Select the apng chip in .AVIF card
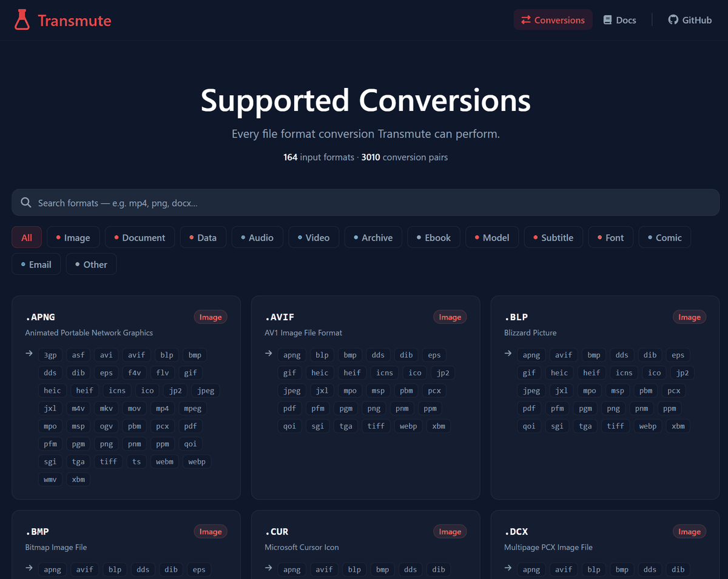Image resolution: width=728 pixels, height=579 pixels. coord(292,355)
